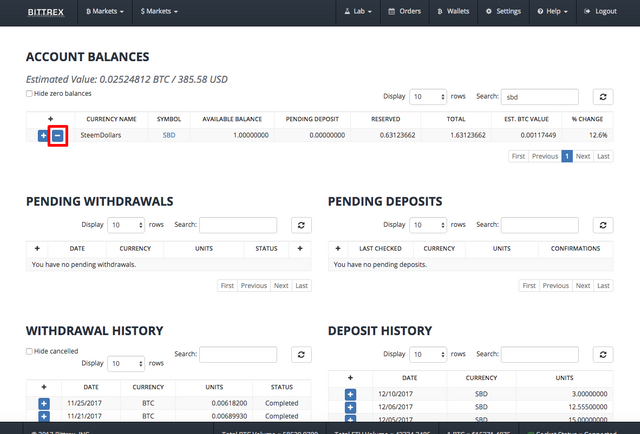
Task: Refresh the Pending Withdrawals table
Action: [301, 225]
